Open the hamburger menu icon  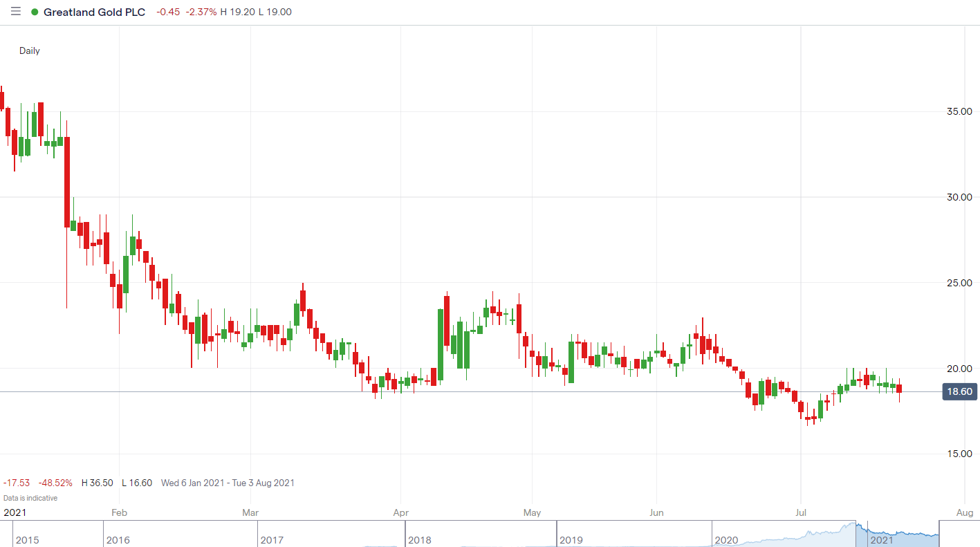(16, 12)
